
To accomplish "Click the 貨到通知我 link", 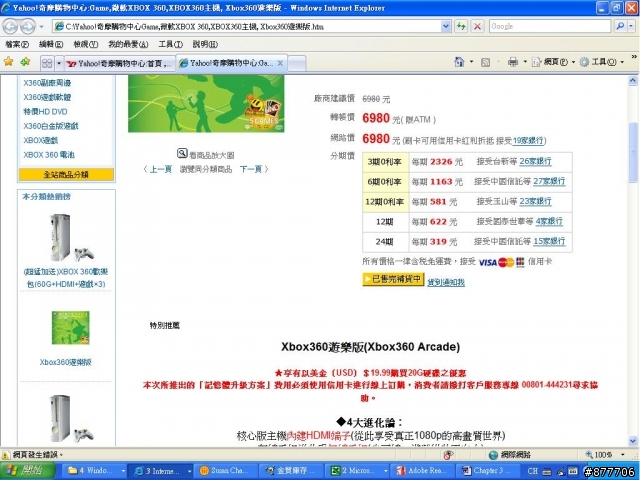I will click(x=446, y=282).
